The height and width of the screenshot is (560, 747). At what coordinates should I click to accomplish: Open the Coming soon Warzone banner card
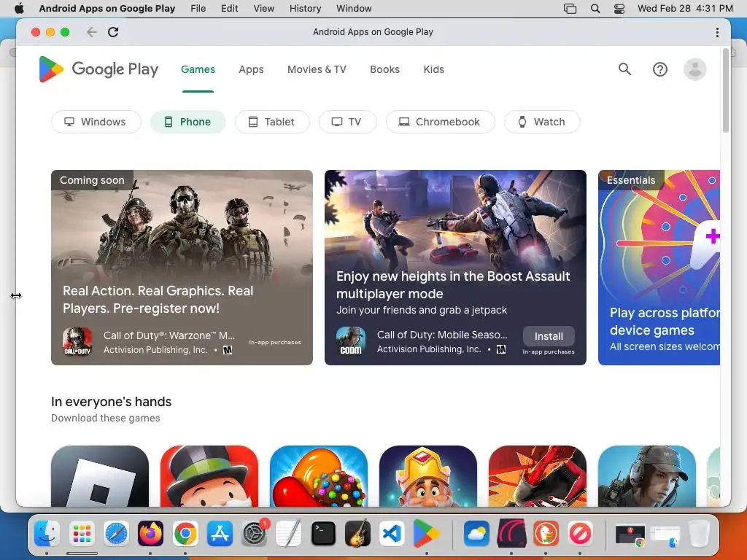click(x=182, y=268)
